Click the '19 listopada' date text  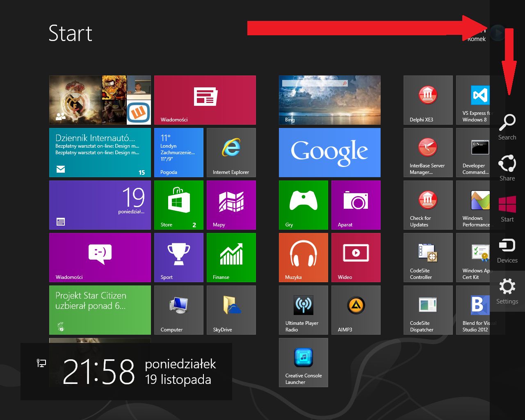point(178,379)
